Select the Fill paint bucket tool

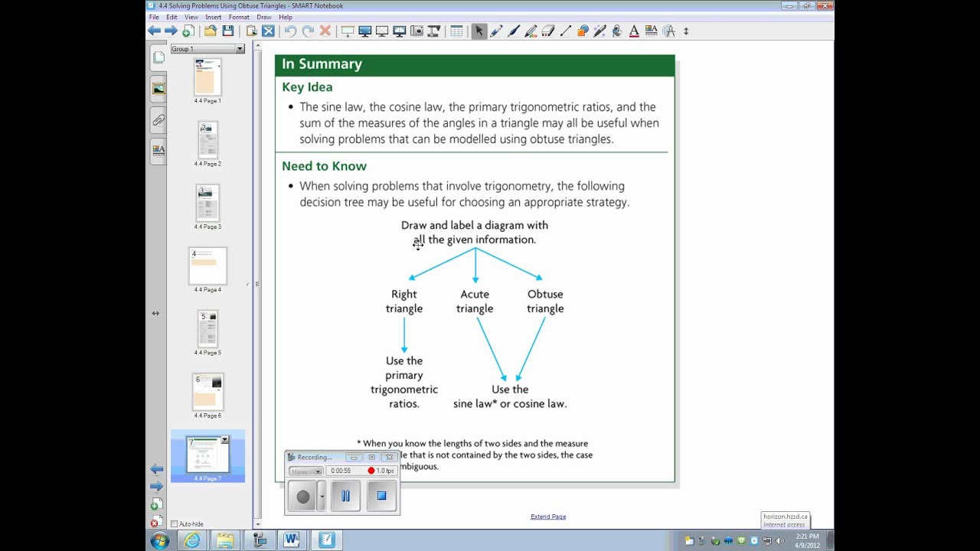click(x=617, y=31)
